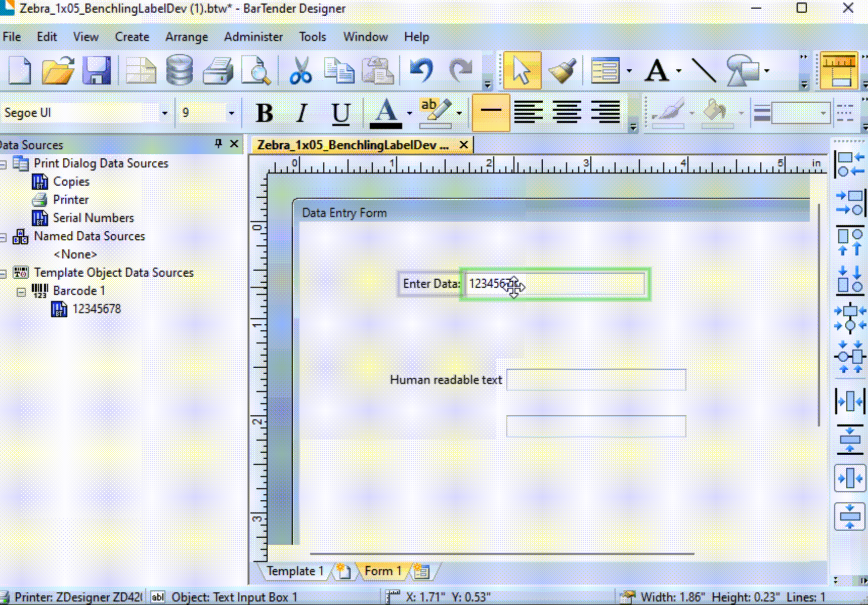This screenshot has height=605, width=868.
Task: Click the Print Preview magnifier icon
Action: (256, 70)
